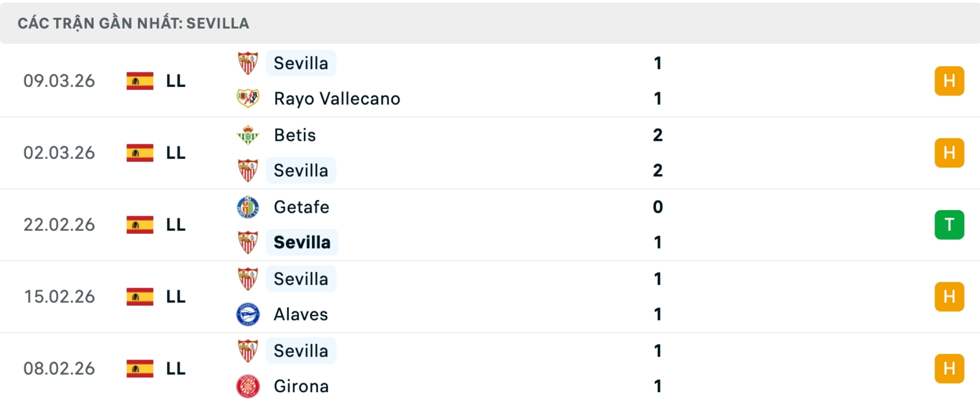Click the H badge on the Girona match row
Image resolution: width=980 pixels, height=404 pixels.
click(x=950, y=368)
